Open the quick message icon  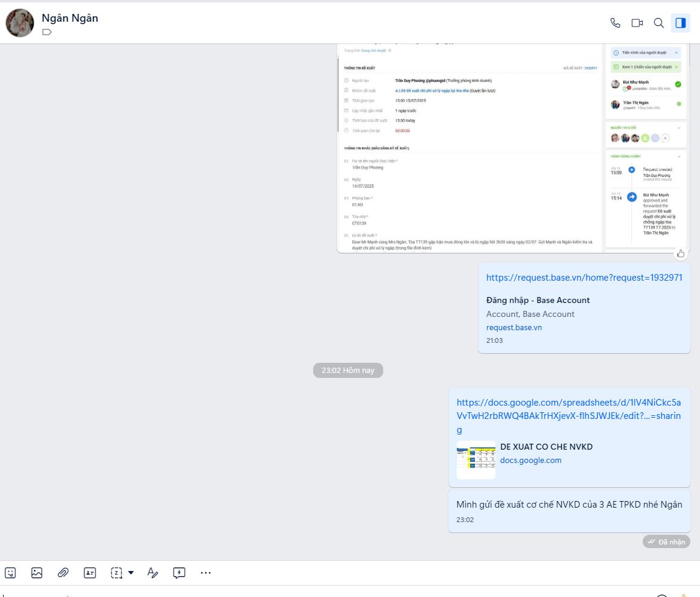179,573
